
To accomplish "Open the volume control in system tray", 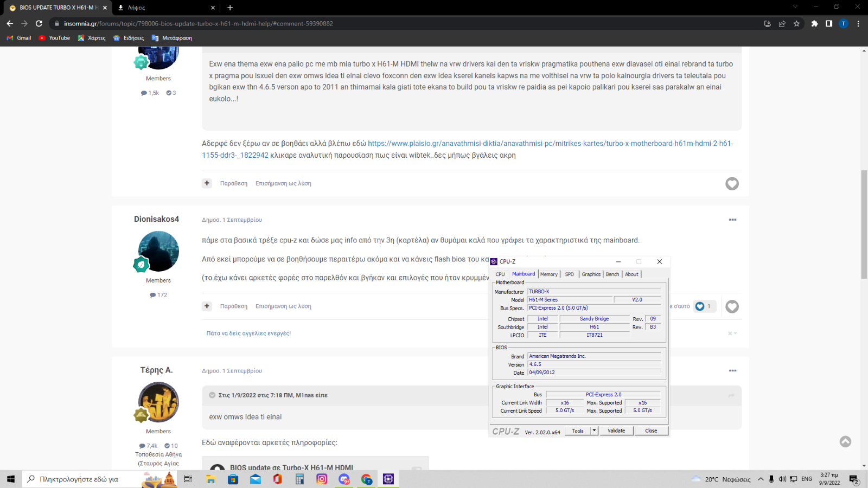I will tap(782, 479).
